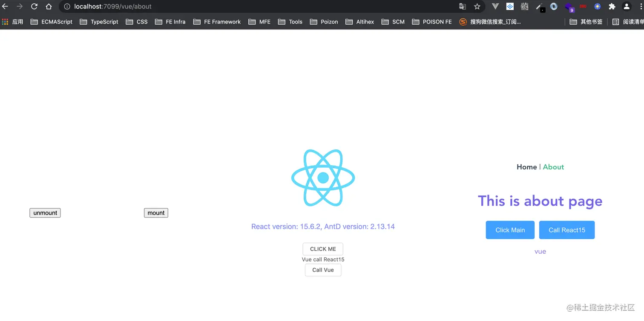Image resolution: width=644 pixels, height=321 pixels.
Task: Go to the Home link
Action: coord(526,167)
